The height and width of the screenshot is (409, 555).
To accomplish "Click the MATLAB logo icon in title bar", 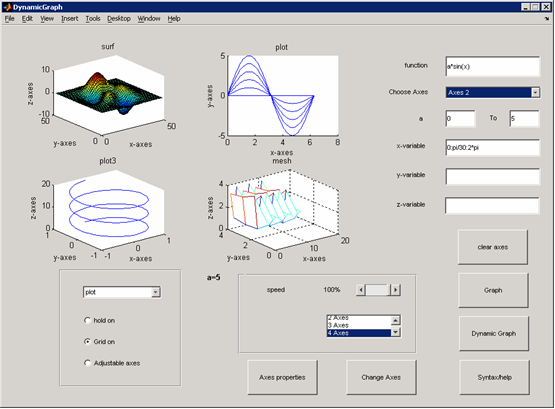I will 7,7.
